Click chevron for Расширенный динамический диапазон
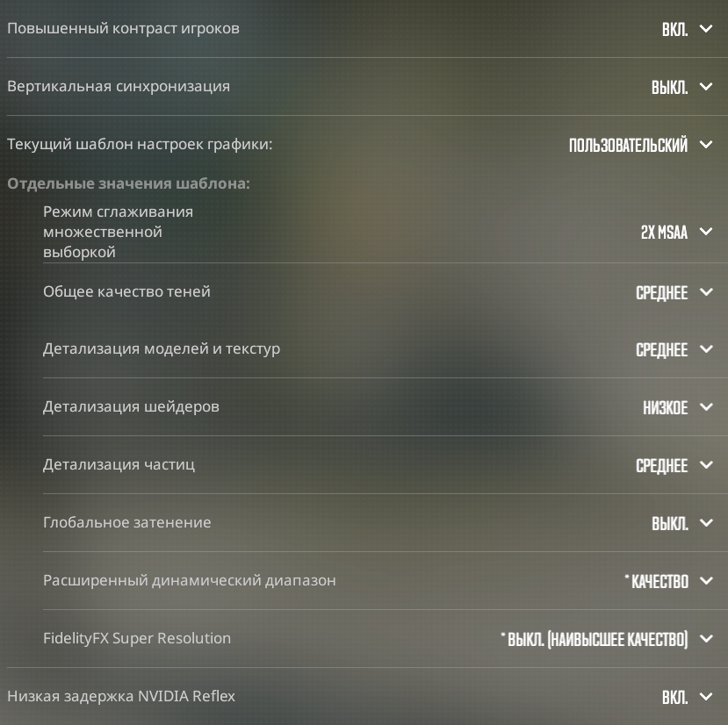728x725 pixels. pyautogui.click(x=706, y=581)
